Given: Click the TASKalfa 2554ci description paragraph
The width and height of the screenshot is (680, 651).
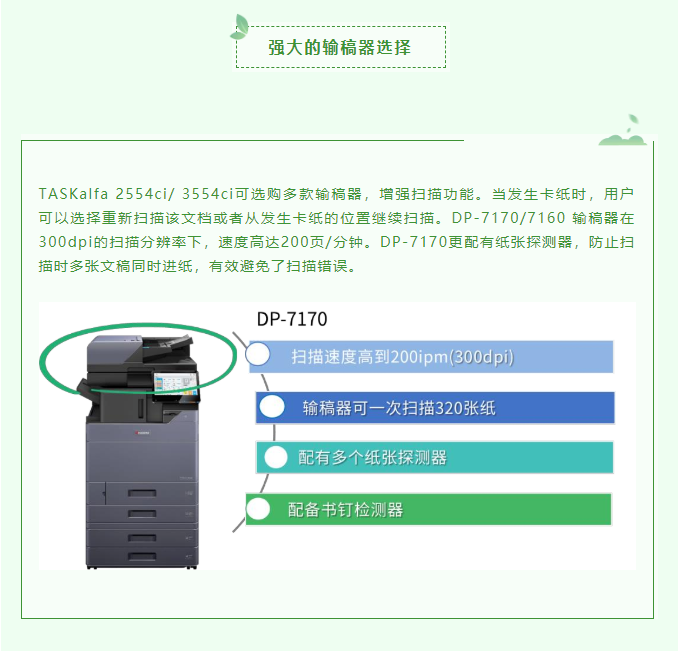Looking at the screenshot, I should (336, 230).
